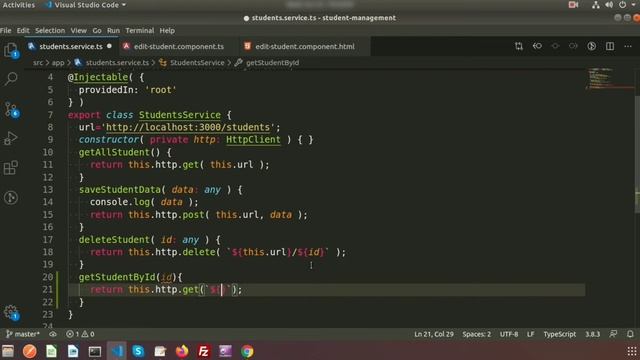Open Visual Studio Code app menu
The image size is (640, 360).
(86, 5)
